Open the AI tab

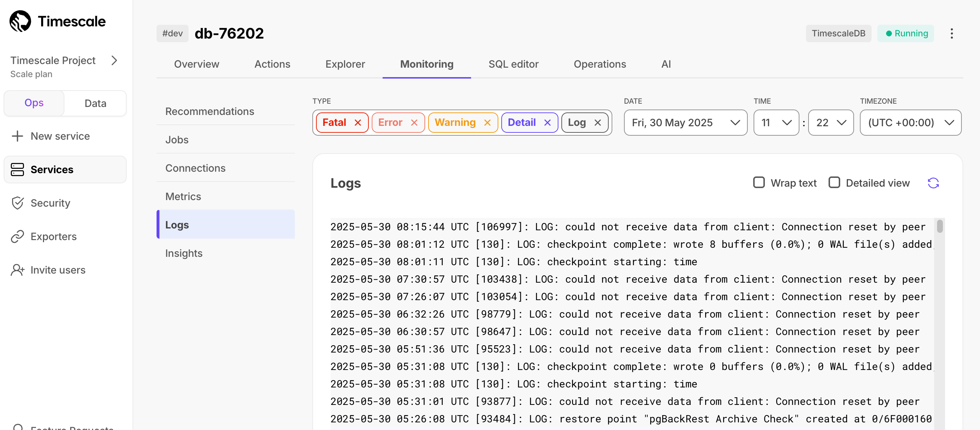666,64
